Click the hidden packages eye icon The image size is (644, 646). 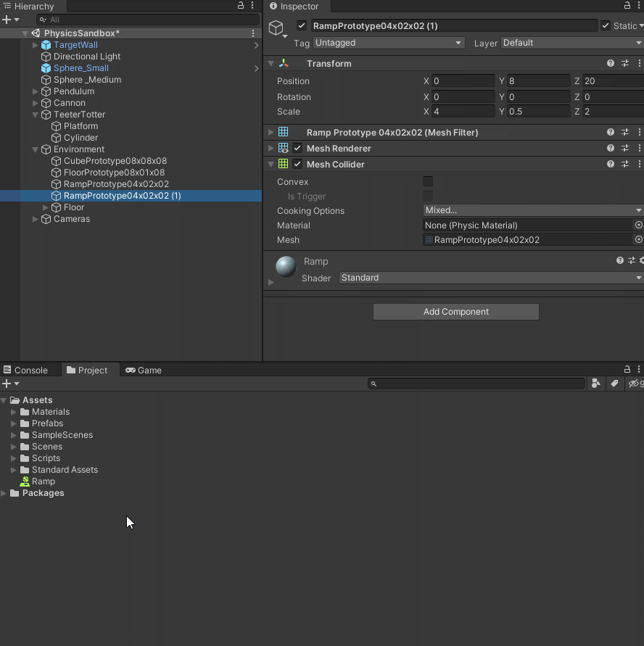(635, 384)
